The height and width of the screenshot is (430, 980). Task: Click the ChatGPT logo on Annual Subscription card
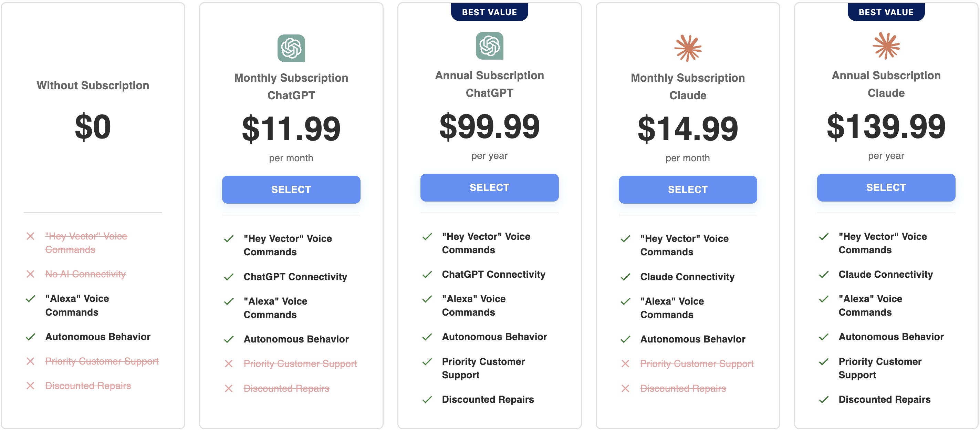pos(489,46)
